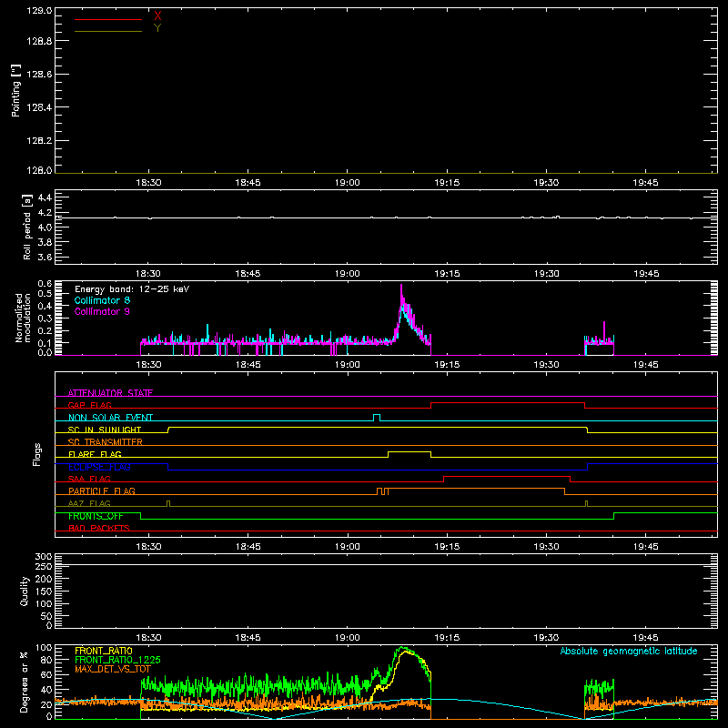Click the ATTENUATOR_STATE flag label
Viewport: 728px width, 728px height.
click(110, 393)
